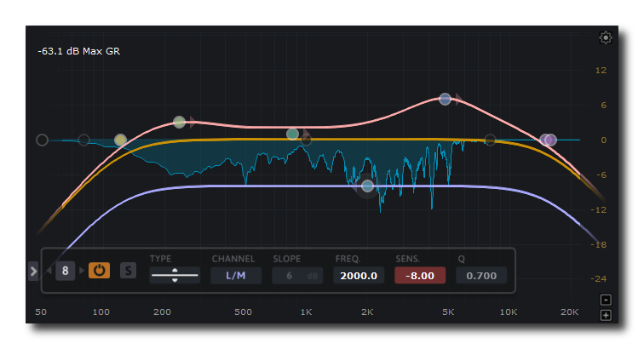Image resolution: width=644 pixels, height=349 pixels.
Task: Select the purple node near 20K
Action: click(x=550, y=140)
